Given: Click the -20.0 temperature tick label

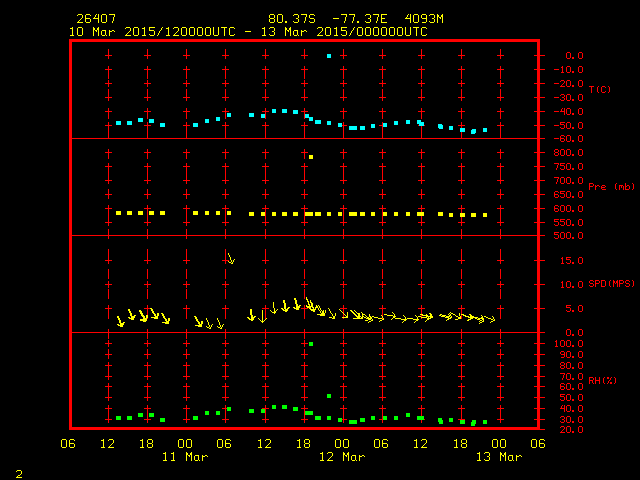Looking at the screenshot, I should coord(569,84).
